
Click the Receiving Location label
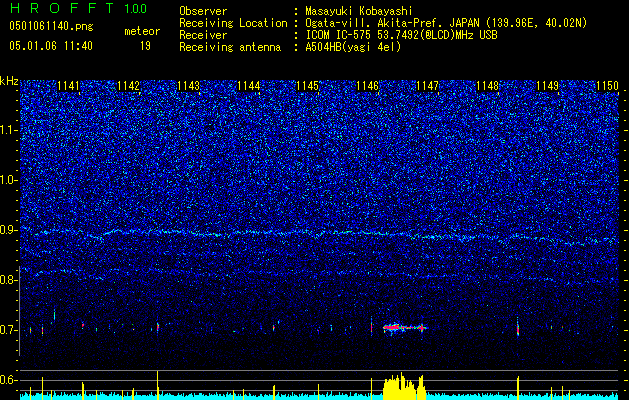point(233,23)
